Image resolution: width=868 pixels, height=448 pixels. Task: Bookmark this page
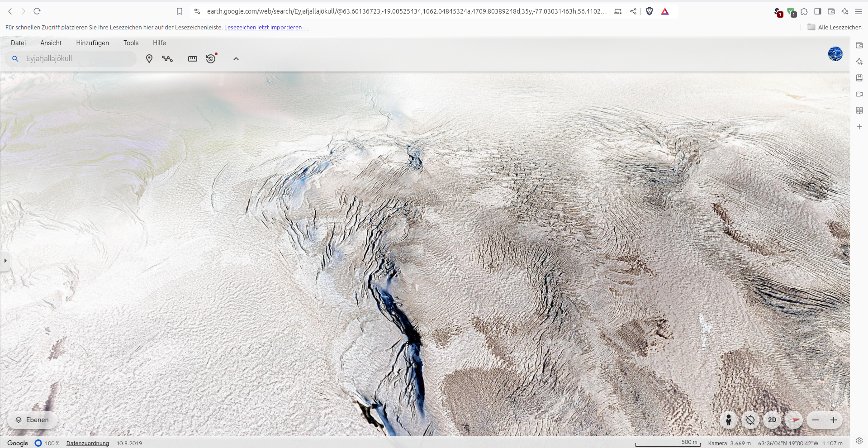point(180,11)
